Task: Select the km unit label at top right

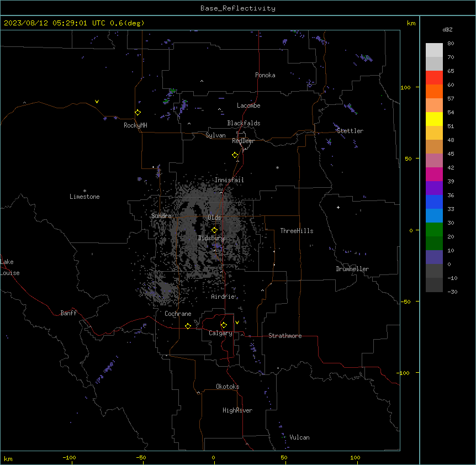Action: [411, 23]
